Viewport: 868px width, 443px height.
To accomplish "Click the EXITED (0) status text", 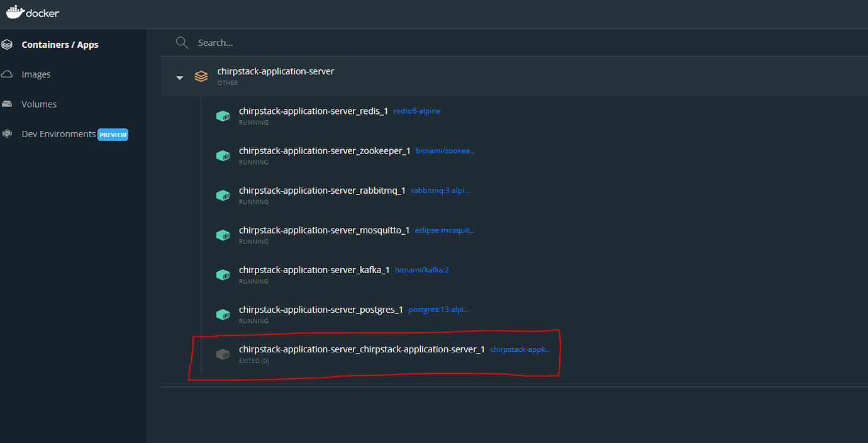I will (x=254, y=361).
